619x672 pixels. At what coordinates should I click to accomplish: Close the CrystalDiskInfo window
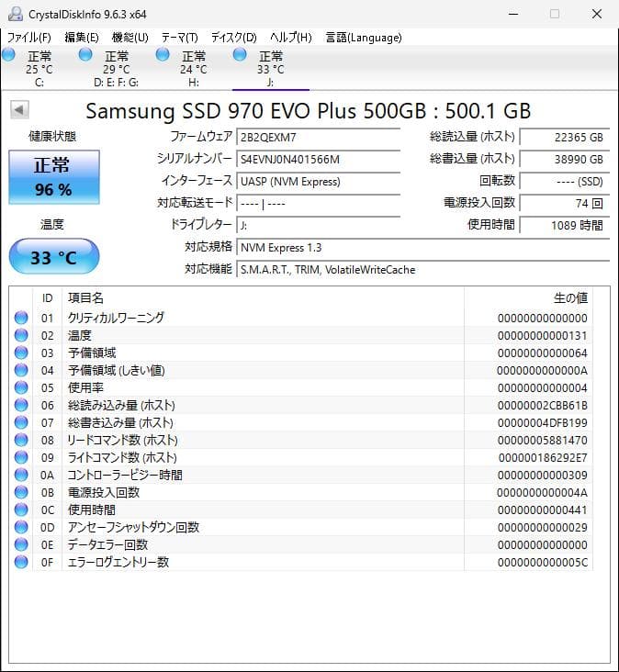597,14
